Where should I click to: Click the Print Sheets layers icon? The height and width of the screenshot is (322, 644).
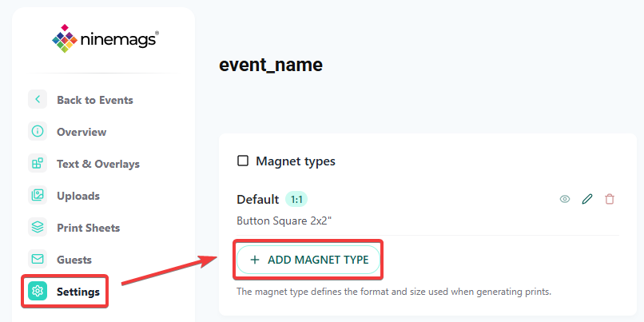(x=38, y=228)
